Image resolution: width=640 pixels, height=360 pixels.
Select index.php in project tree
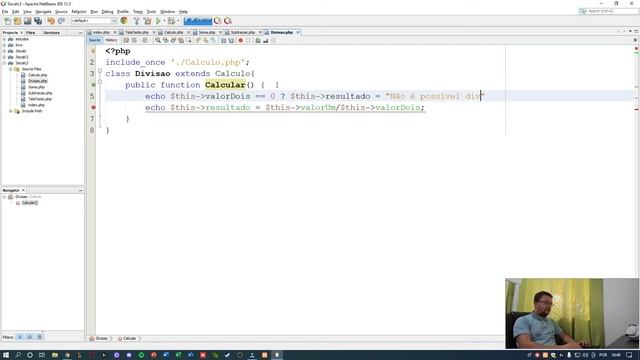pos(36,105)
